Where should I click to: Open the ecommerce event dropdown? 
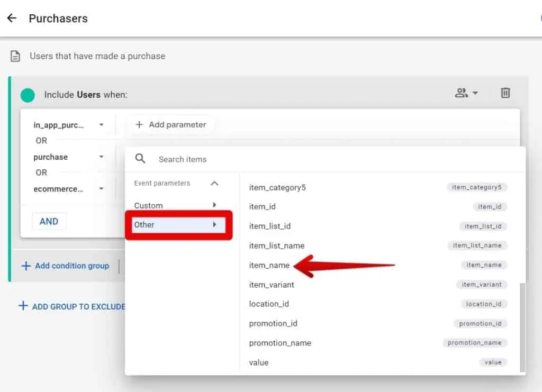(x=101, y=188)
